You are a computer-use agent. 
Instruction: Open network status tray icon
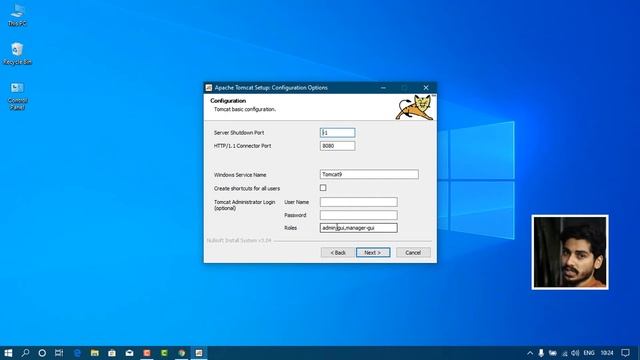564,353
